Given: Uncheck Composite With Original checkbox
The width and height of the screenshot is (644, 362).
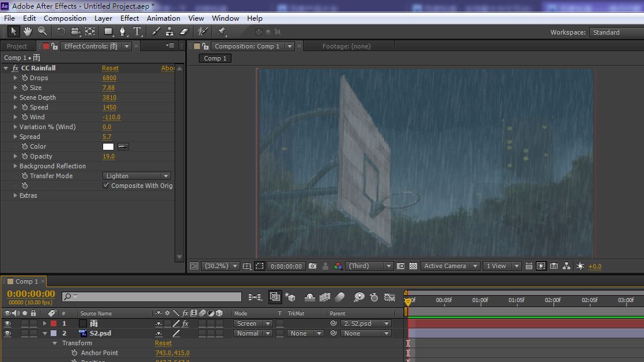Looking at the screenshot, I should click(106, 186).
